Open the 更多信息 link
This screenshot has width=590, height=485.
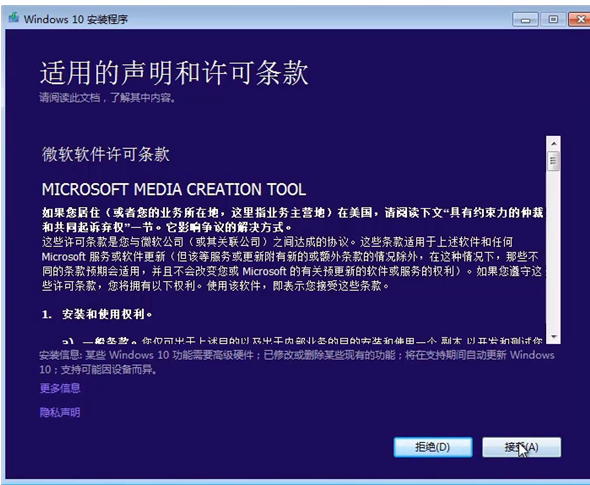(60, 388)
